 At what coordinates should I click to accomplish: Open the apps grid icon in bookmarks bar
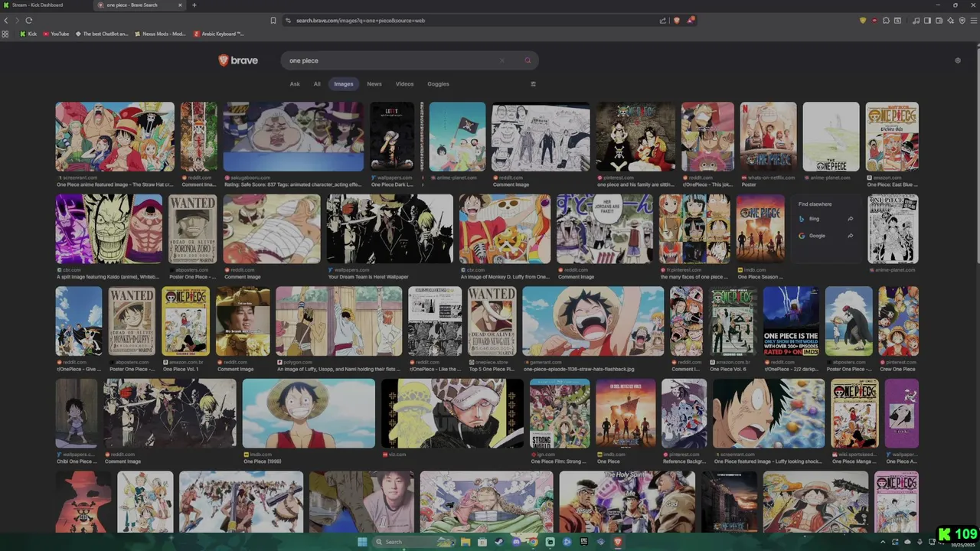[6, 34]
